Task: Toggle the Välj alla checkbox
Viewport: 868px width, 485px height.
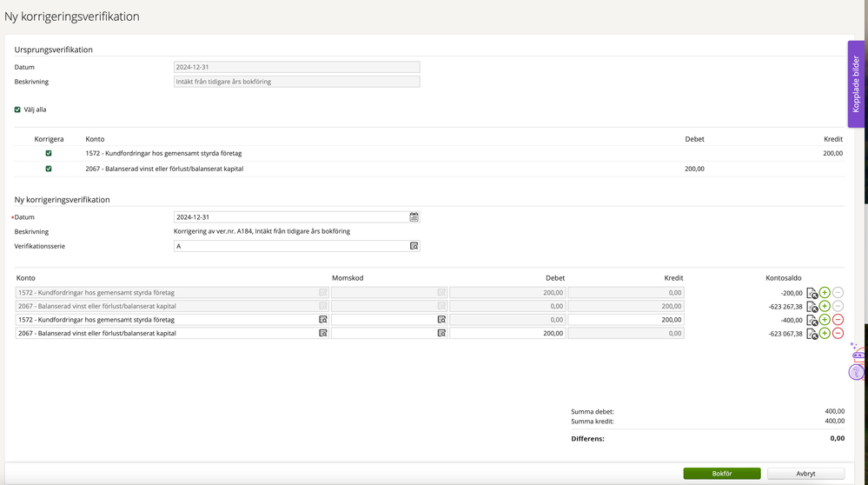Action: pyautogui.click(x=17, y=110)
